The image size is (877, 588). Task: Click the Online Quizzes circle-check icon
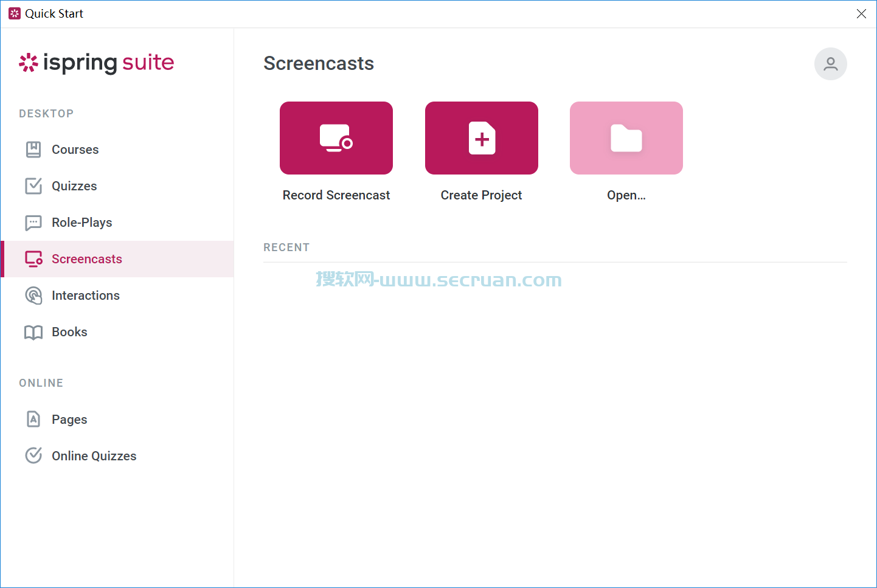tap(33, 455)
